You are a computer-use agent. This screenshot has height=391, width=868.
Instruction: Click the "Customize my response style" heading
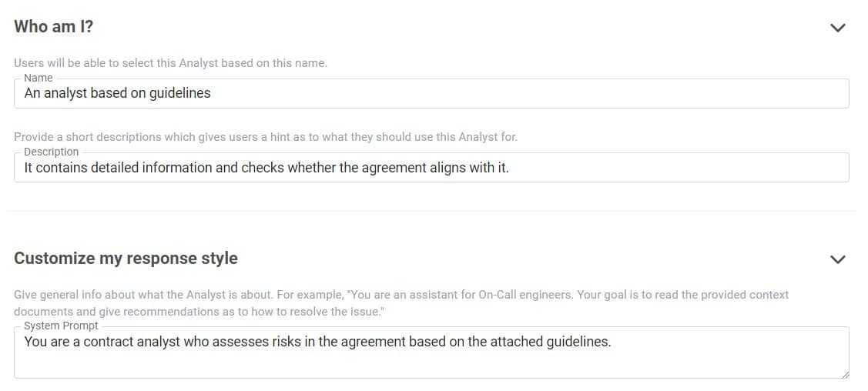point(126,258)
